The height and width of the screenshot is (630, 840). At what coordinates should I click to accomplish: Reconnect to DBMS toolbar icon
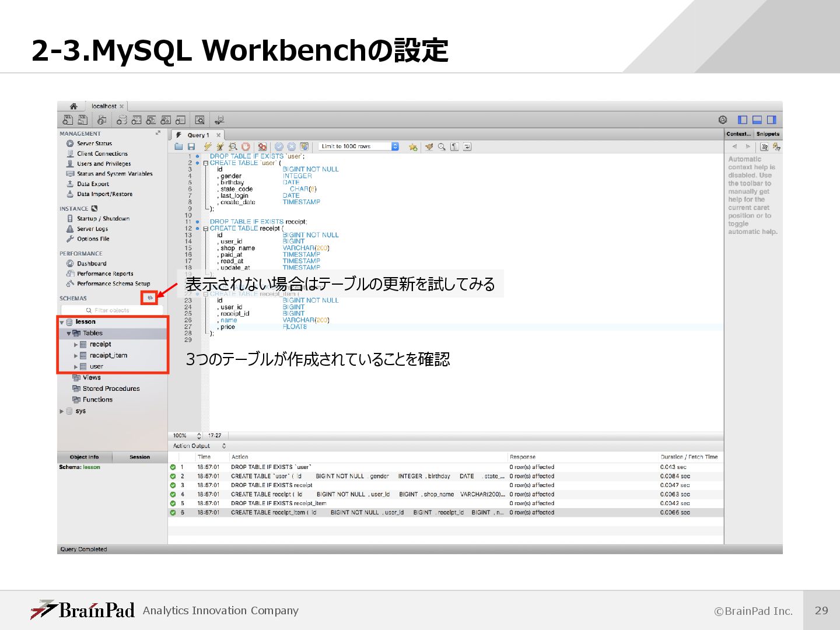pyautogui.click(x=219, y=120)
